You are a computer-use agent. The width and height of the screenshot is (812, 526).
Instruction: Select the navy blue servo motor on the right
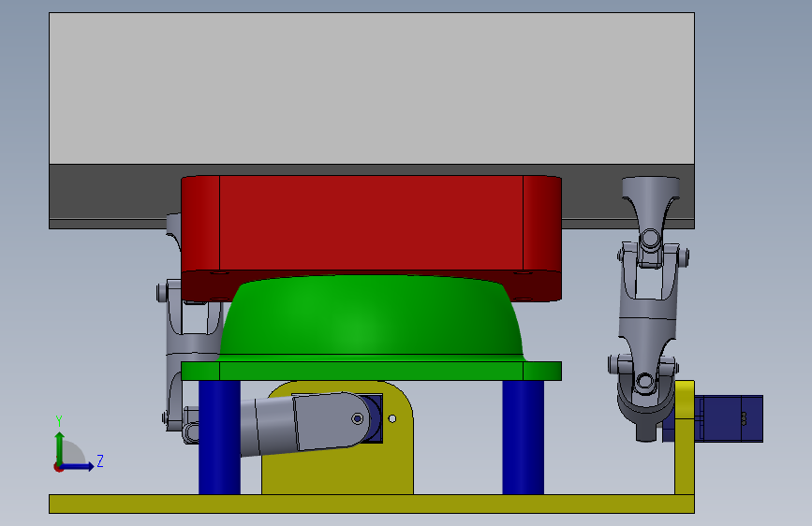729,418
